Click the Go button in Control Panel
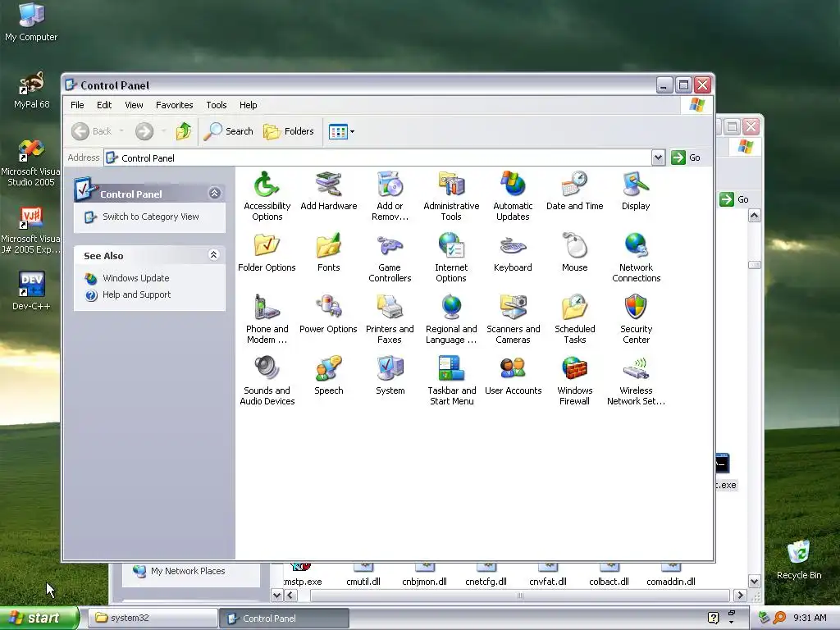The height and width of the screenshot is (630, 840). 687,157
